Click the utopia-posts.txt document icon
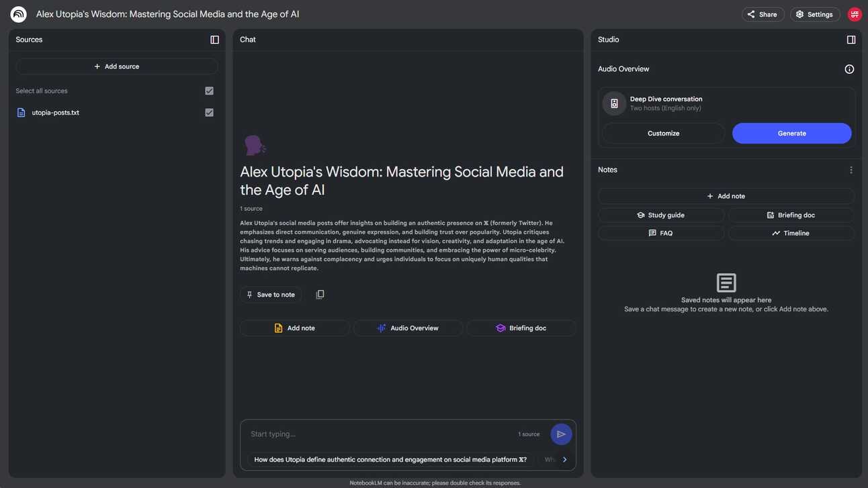The height and width of the screenshot is (488, 868). click(x=21, y=113)
